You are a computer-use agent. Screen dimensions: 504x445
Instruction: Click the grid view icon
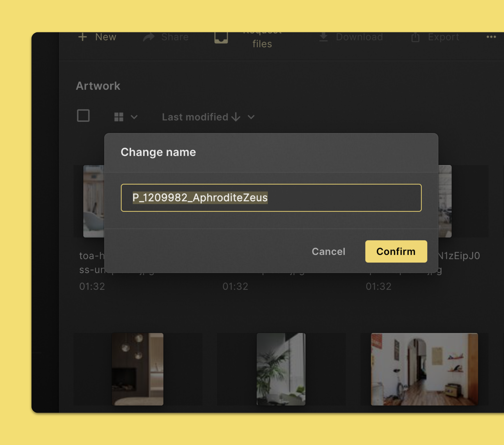pos(119,117)
